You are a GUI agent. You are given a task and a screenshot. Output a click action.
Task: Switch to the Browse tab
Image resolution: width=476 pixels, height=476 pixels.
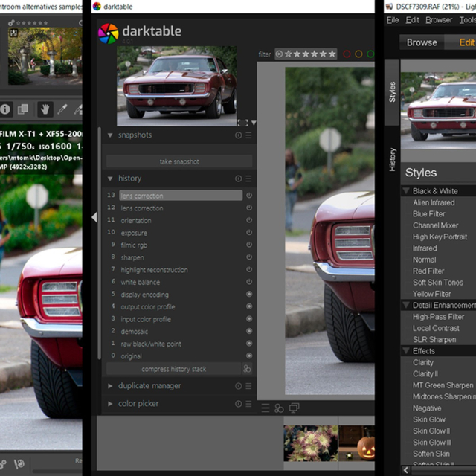(x=422, y=42)
